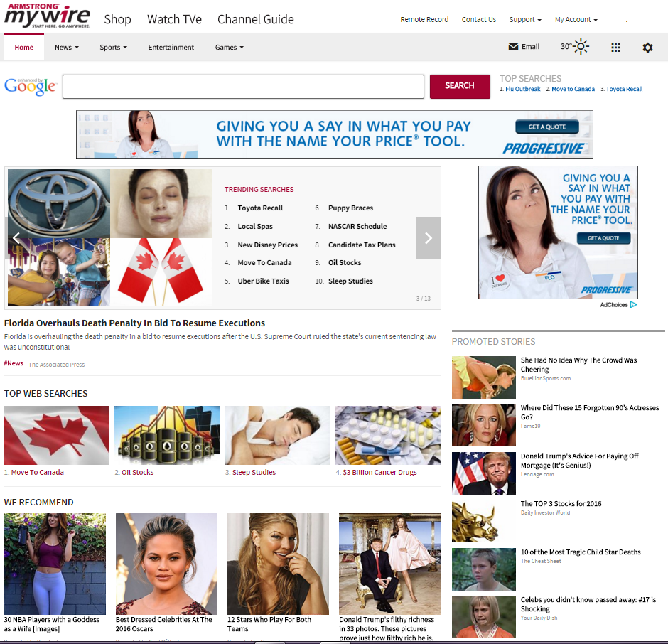Open the settings gear icon
The image size is (668, 644).
[x=647, y=48]
